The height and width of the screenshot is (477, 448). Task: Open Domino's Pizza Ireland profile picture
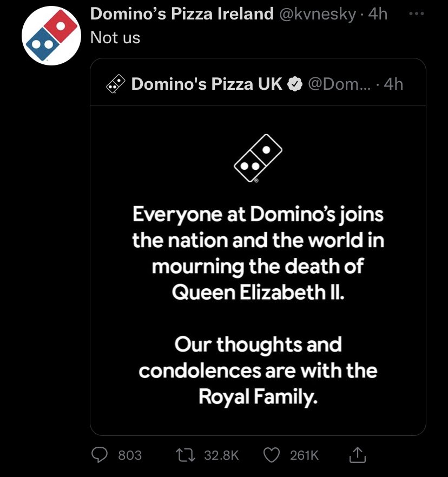[47, 36]
